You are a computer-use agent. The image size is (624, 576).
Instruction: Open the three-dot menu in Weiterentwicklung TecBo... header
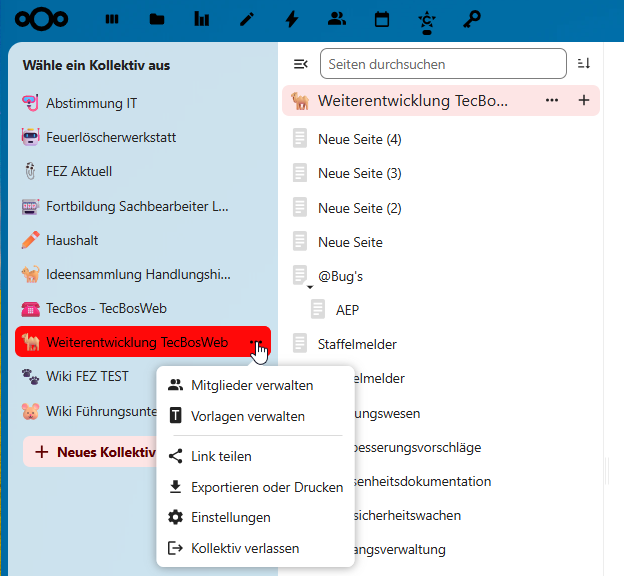tap(552, 100)
